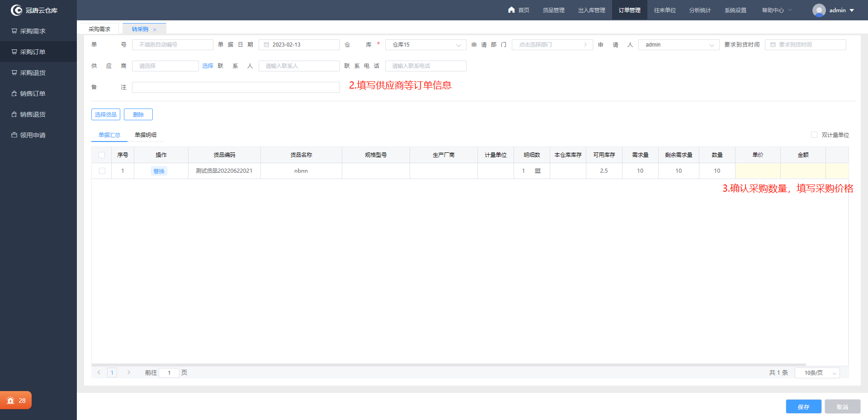Open the 首页 menu item
This screenshot has width=868, height=420.
(x=519, y=10)
